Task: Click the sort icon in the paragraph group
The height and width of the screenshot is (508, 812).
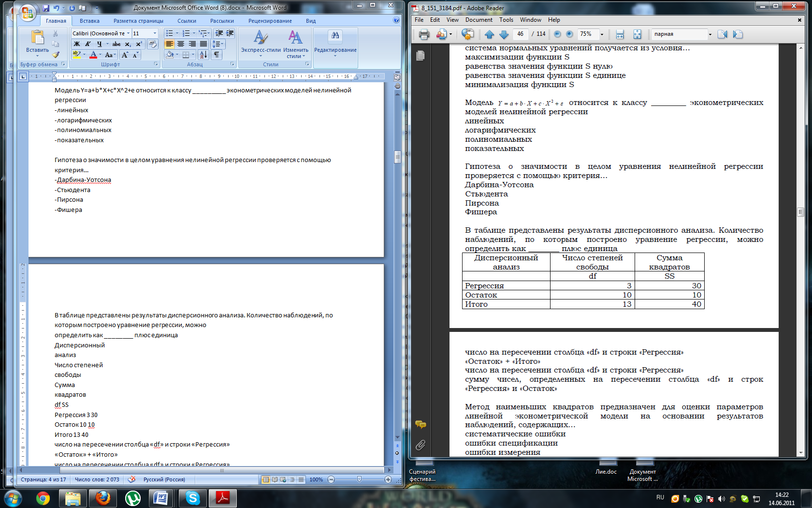Action: [203, 55]
